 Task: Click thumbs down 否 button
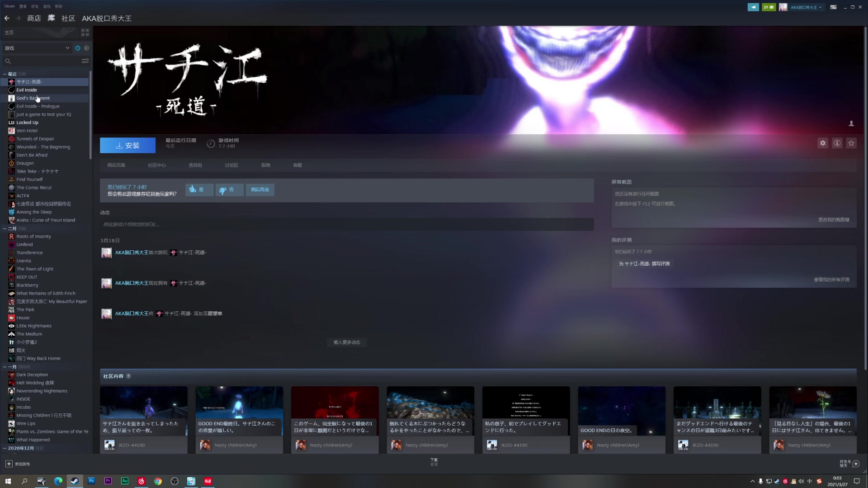tap(229, 190)
